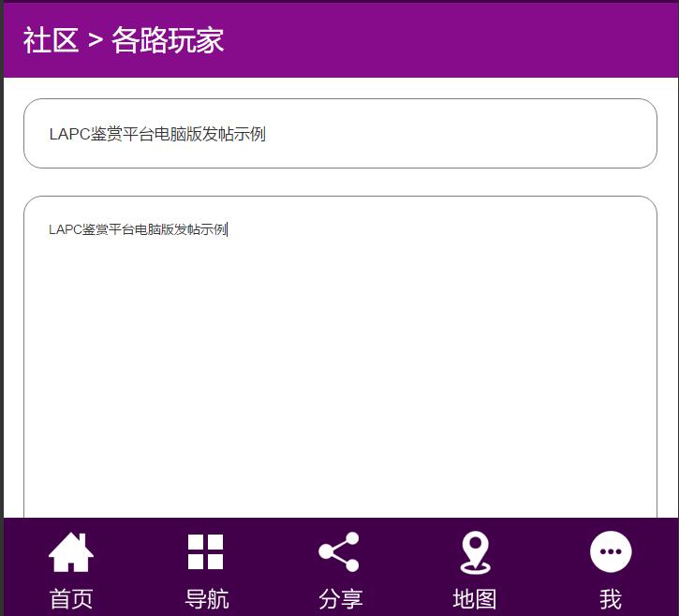Go to the 地图 tab label
Screen dimensions: 679x616
pos(475,599)
